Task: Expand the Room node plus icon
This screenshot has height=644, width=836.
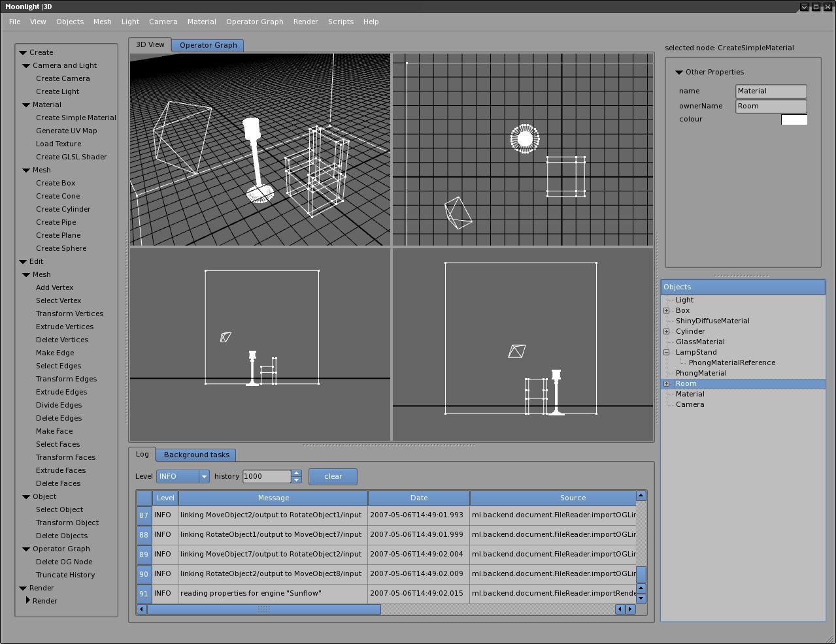Action: (667, 384)
